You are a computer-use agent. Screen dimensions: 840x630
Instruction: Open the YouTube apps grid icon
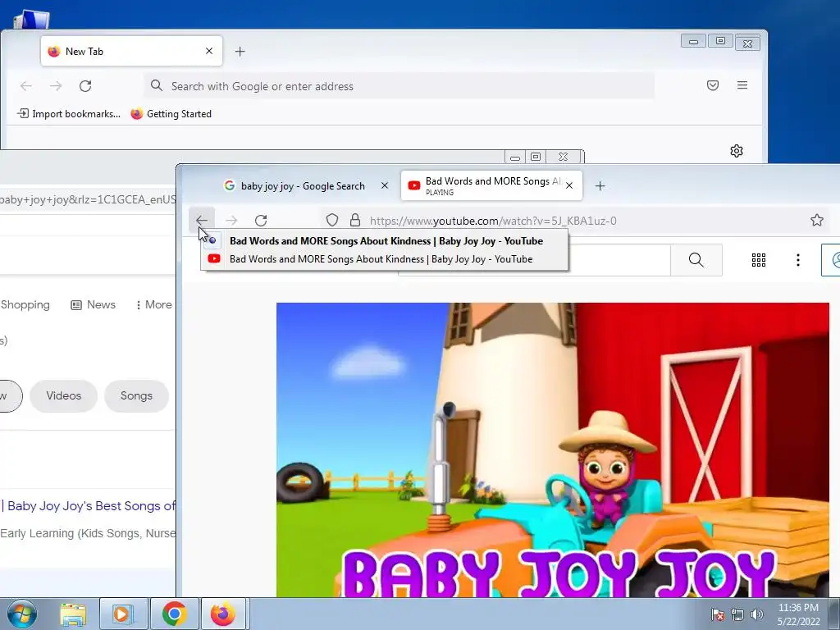coord(759,260)
